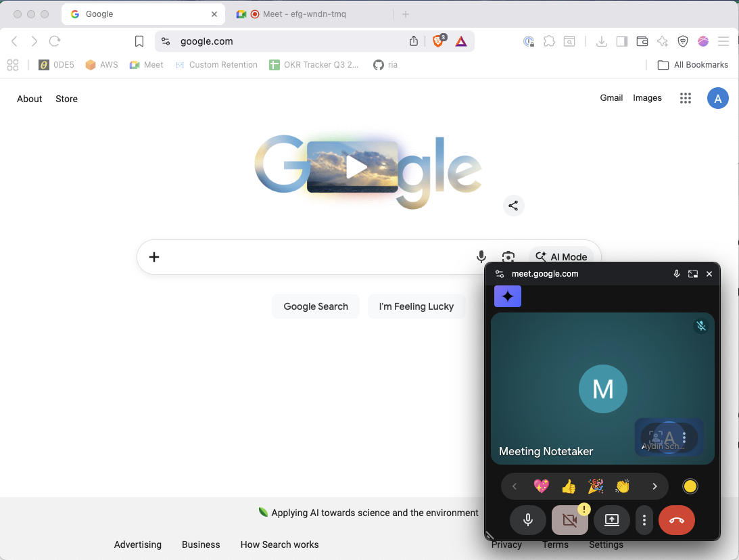The height and width of the screenshot is (560, 739).
Task: Open the browser profile avatar in toolbar
Action: [x=703, y=41]
